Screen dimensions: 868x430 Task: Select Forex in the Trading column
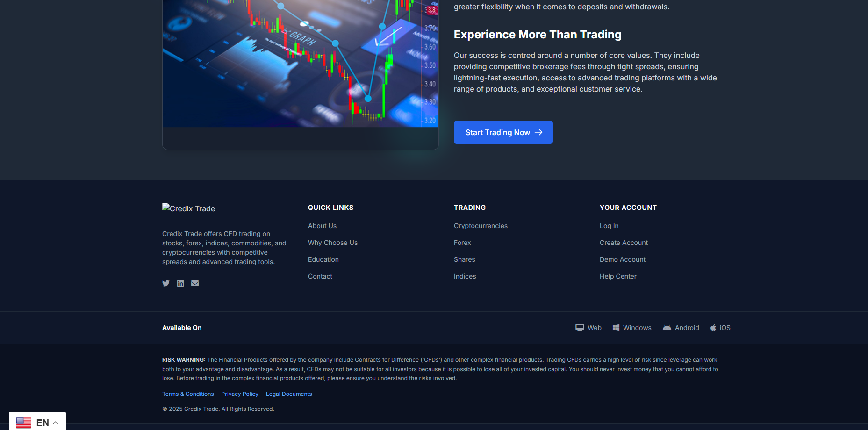(x=462, y=243)
